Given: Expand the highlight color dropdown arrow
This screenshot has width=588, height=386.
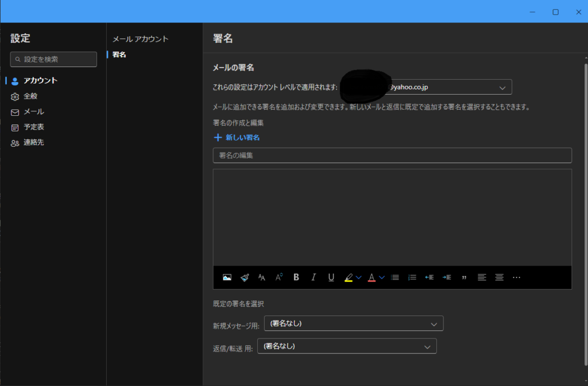Looking at the screenshot, I should pos(359,278).
